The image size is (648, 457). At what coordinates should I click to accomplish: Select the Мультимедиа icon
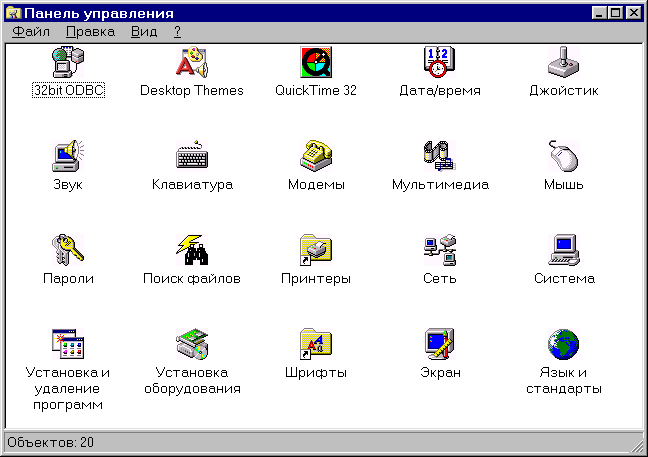click(440, 156)
